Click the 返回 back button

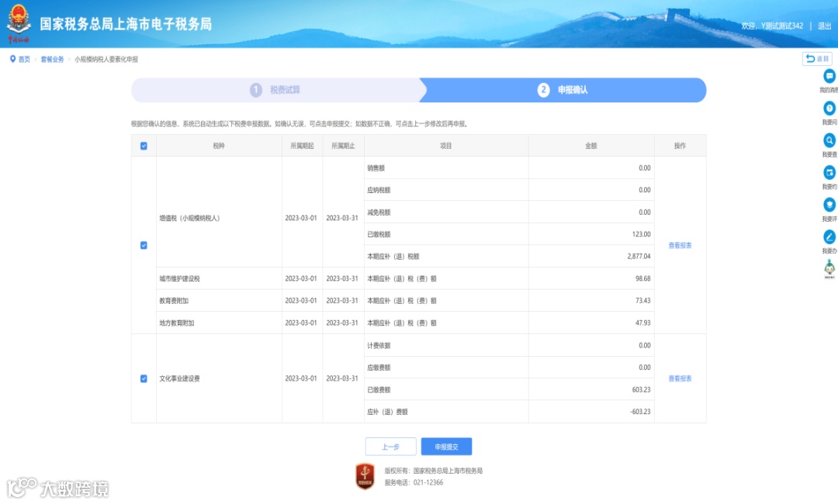tap(816, 59)
